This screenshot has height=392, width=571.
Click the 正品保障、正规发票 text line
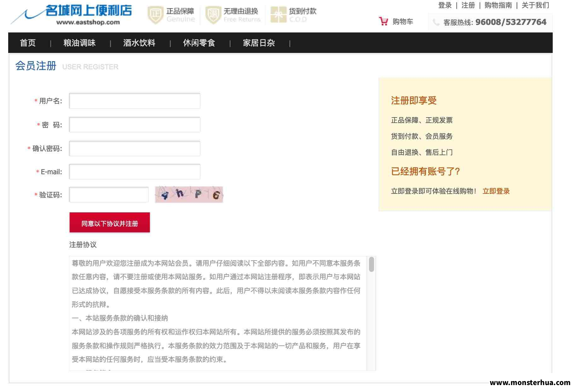coord(422,120)
